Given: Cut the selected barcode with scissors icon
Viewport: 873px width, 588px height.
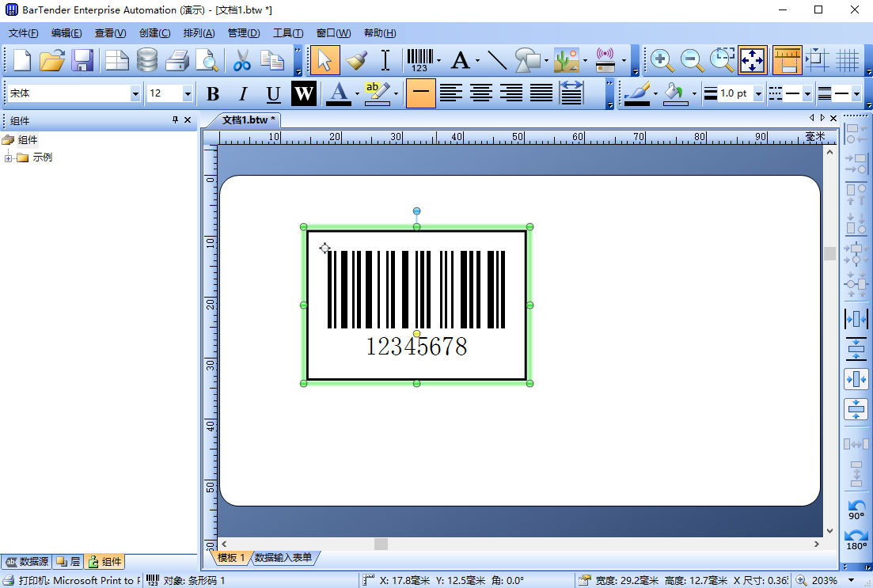Looking at the screenshot, I should pos(241,60).
